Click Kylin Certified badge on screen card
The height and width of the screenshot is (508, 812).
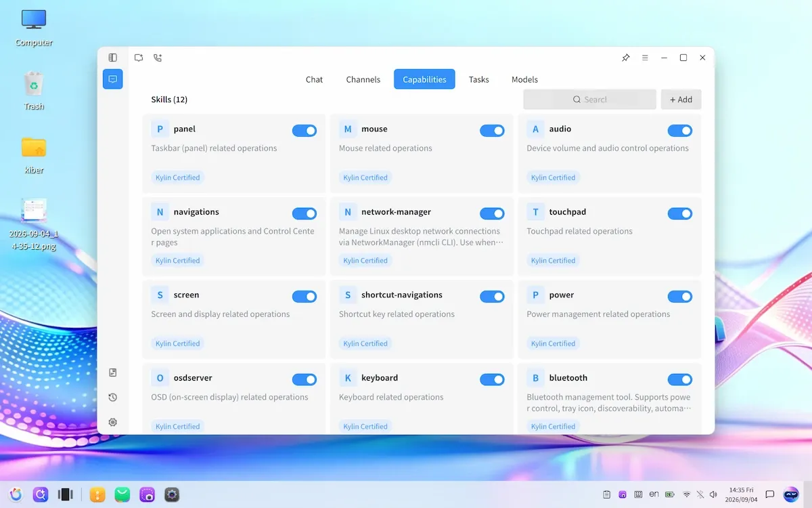178,343
